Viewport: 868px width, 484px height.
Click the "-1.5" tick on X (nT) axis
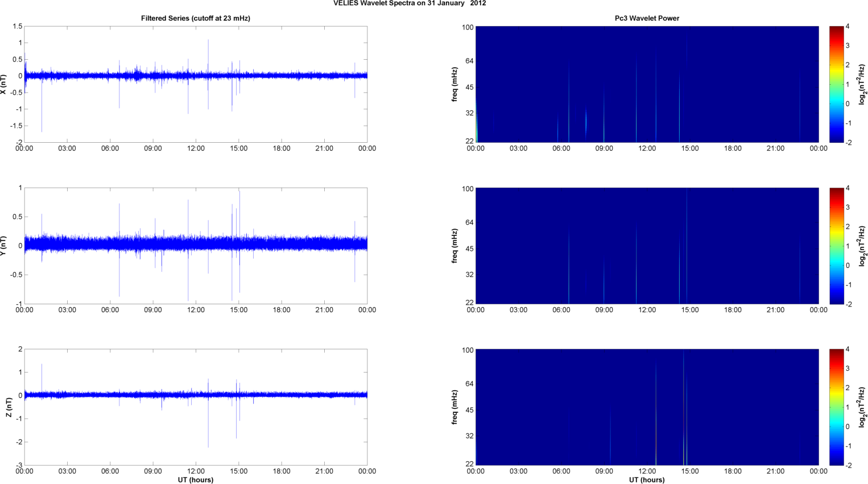(16, 126)
